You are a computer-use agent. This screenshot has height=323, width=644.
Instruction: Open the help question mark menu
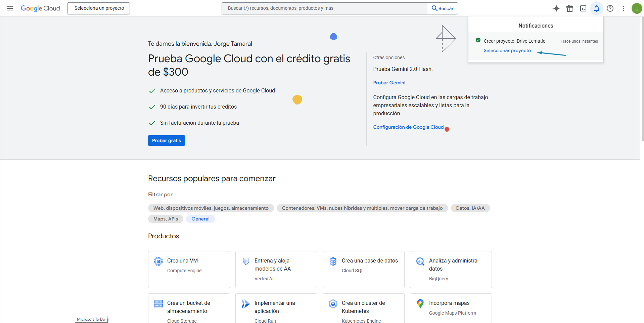coord(610,8)
